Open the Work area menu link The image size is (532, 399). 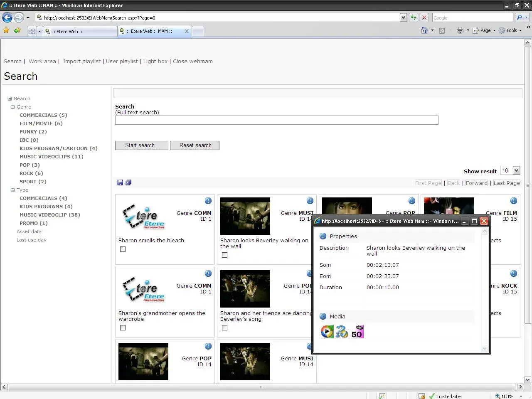pyautogui.click(x=42, y=61)
